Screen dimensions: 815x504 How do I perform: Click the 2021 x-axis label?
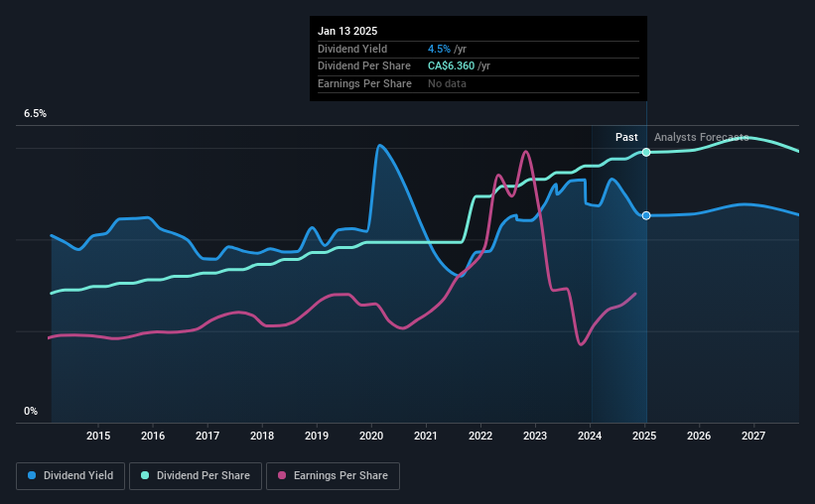point(426,436)
